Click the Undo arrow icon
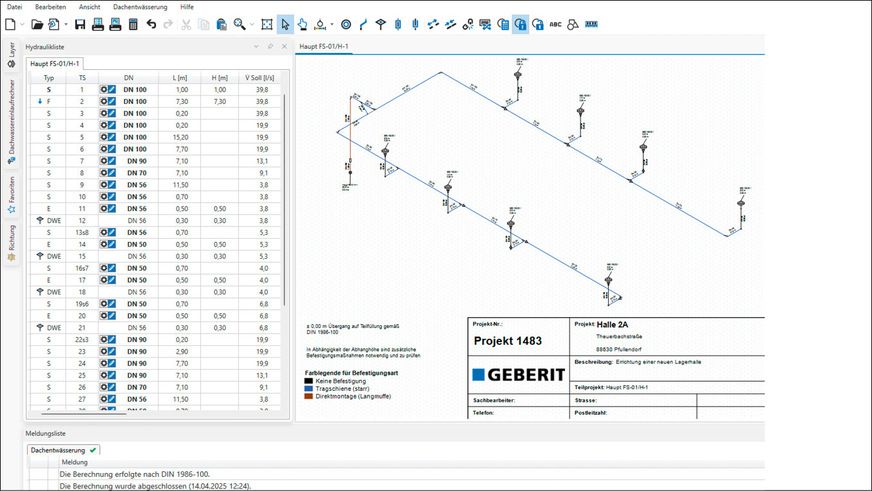Screen dimensions: 872x491 [x=152, y=23]
